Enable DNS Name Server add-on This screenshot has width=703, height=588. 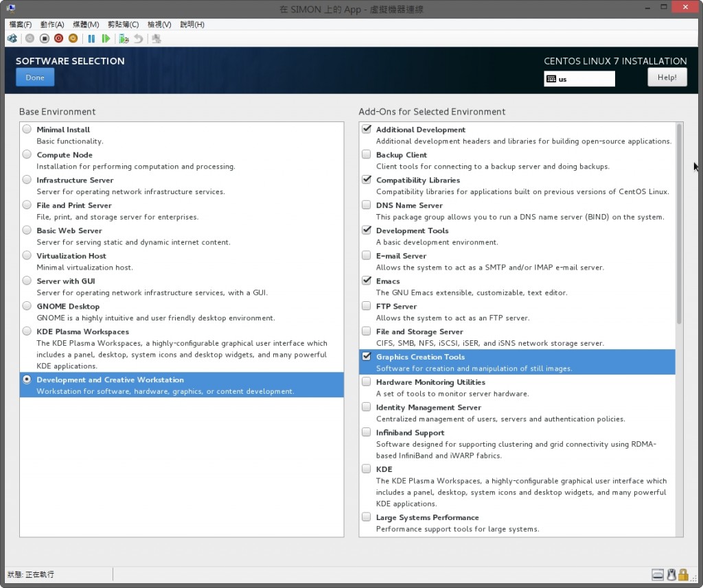367,205
